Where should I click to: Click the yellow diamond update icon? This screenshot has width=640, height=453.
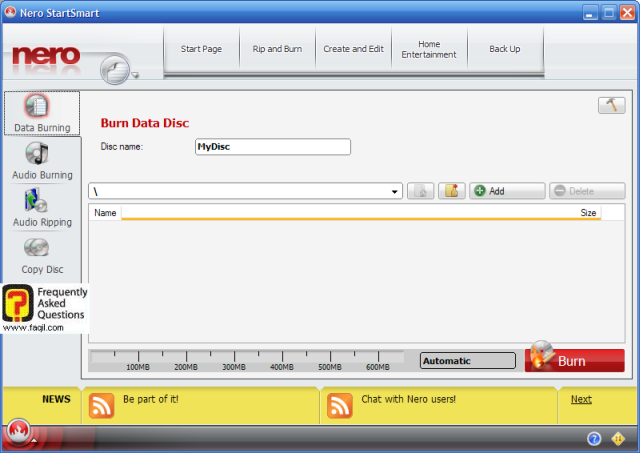[x=618, y=439]
